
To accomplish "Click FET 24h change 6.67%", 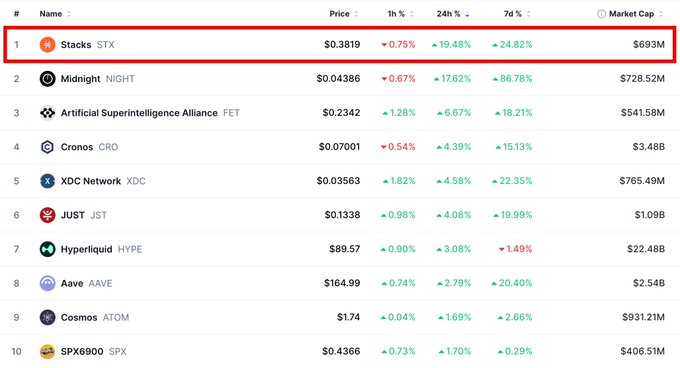I will pyautogui.click(x=454, y=113).
